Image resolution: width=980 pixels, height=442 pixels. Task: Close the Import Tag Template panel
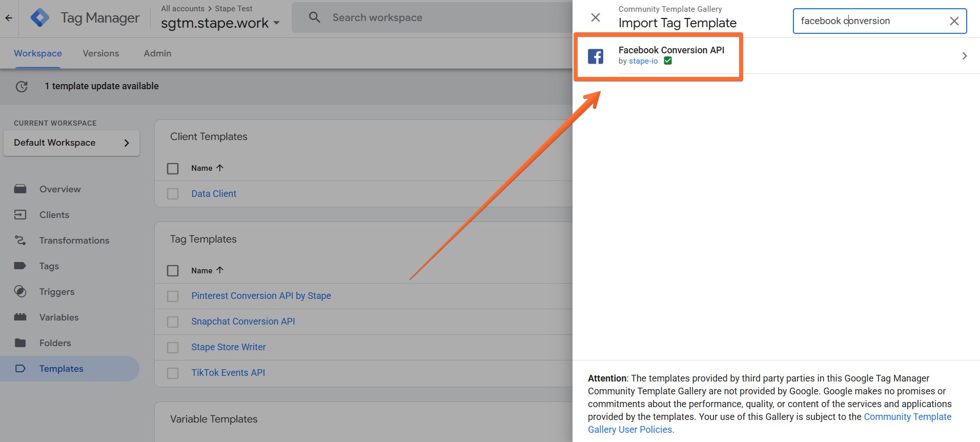coord(596,18)
